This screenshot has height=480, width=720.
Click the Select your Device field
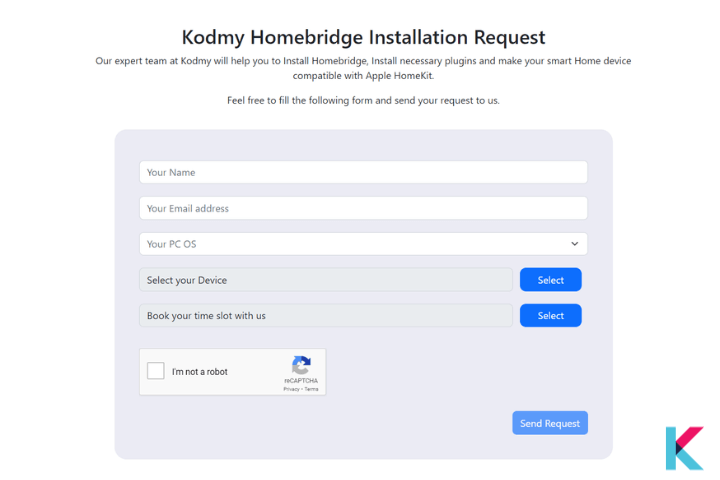(326, 280)
